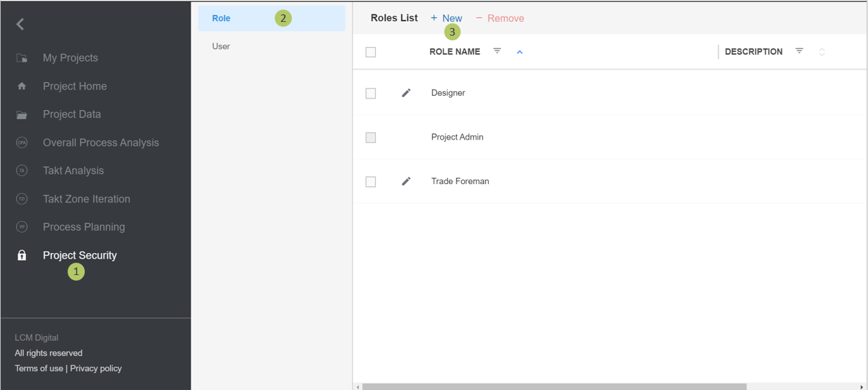Open the Description column filter

[x=799, y=51]
